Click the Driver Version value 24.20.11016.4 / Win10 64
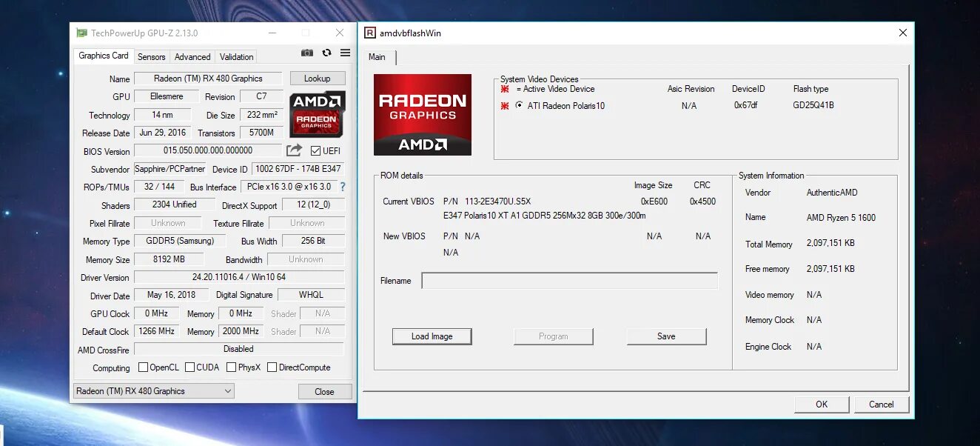The image size is (980, 446). pos(239,277)
